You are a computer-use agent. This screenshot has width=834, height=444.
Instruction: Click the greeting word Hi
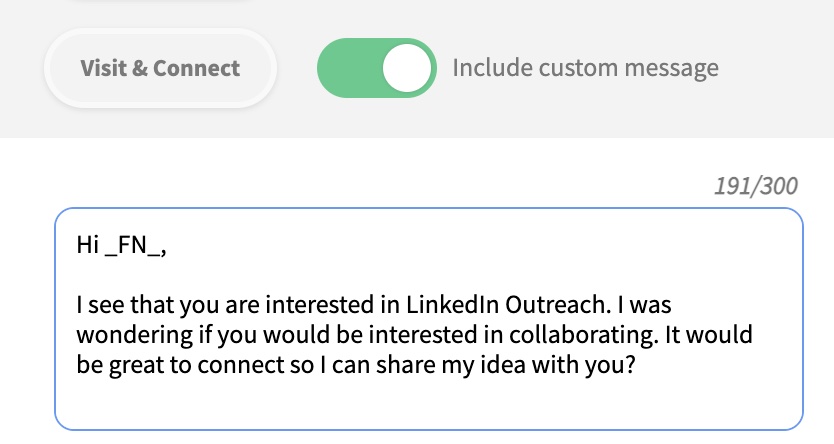(x=87, y=246)
